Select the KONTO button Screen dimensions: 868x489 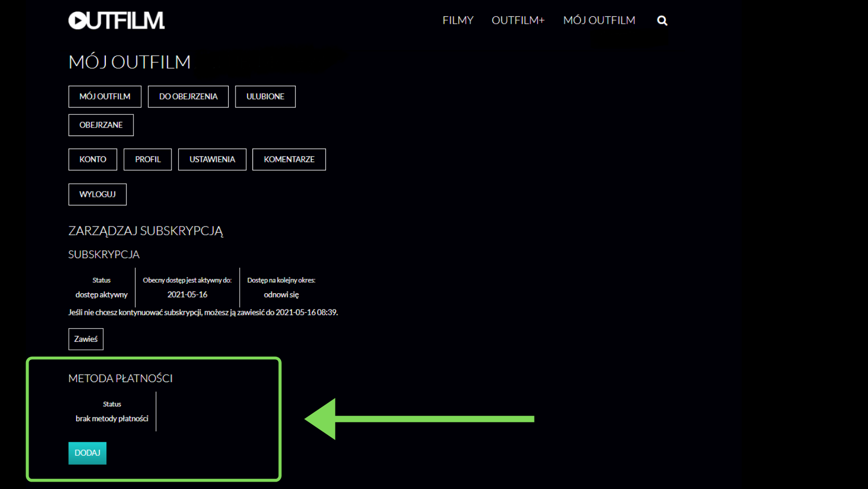pyautogui.click(x=93, y=159)
